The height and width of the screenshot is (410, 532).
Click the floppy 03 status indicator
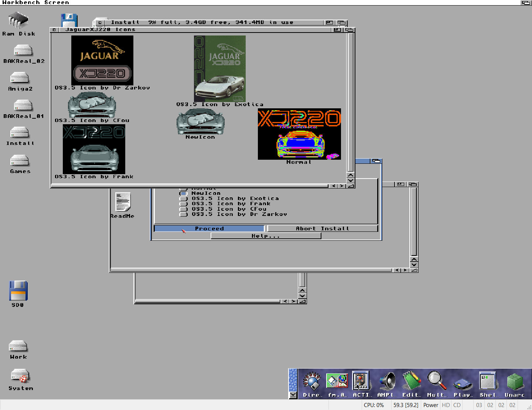(479, 405)
